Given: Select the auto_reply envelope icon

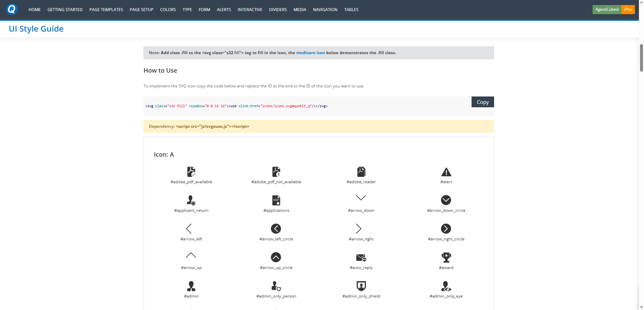Looking at the screenshot, I should [x=361, y=258].
